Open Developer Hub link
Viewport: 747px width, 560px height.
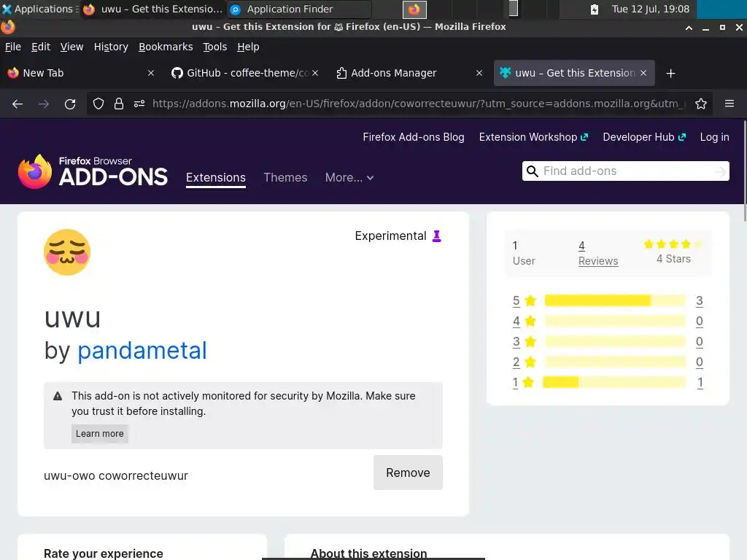click(644, 137)
